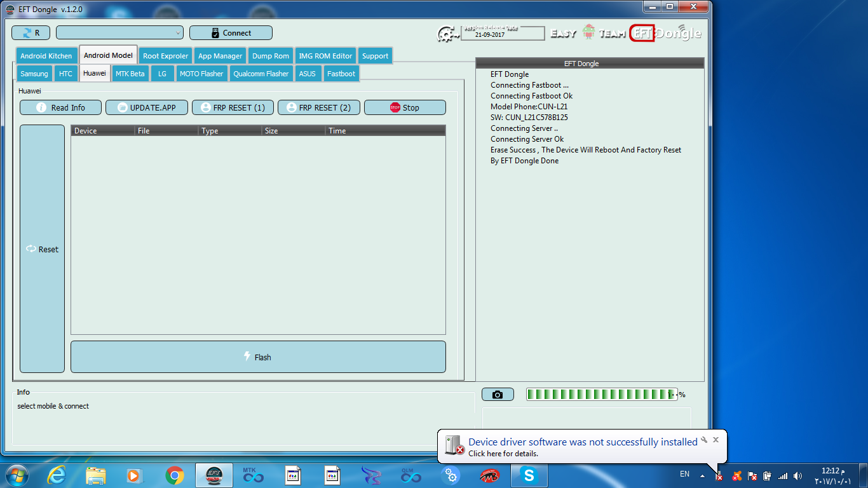
Task: Launch Google Chrome from taskbar
Action: tap(174, 475)
